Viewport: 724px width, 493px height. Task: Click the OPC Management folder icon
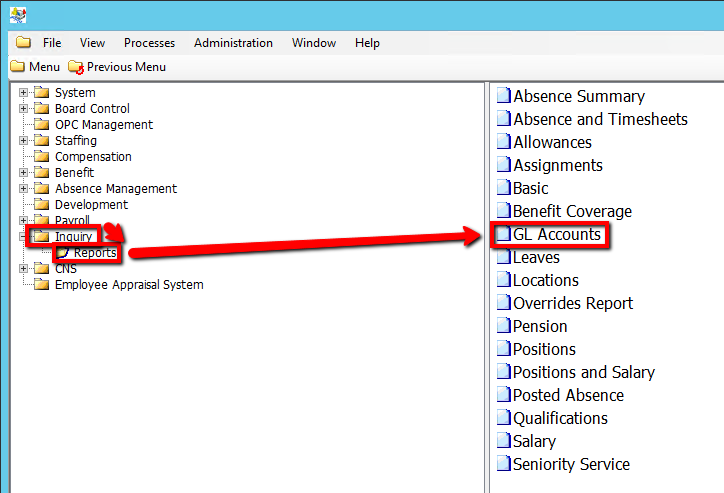pyautogui.click(x=41, y=125)
